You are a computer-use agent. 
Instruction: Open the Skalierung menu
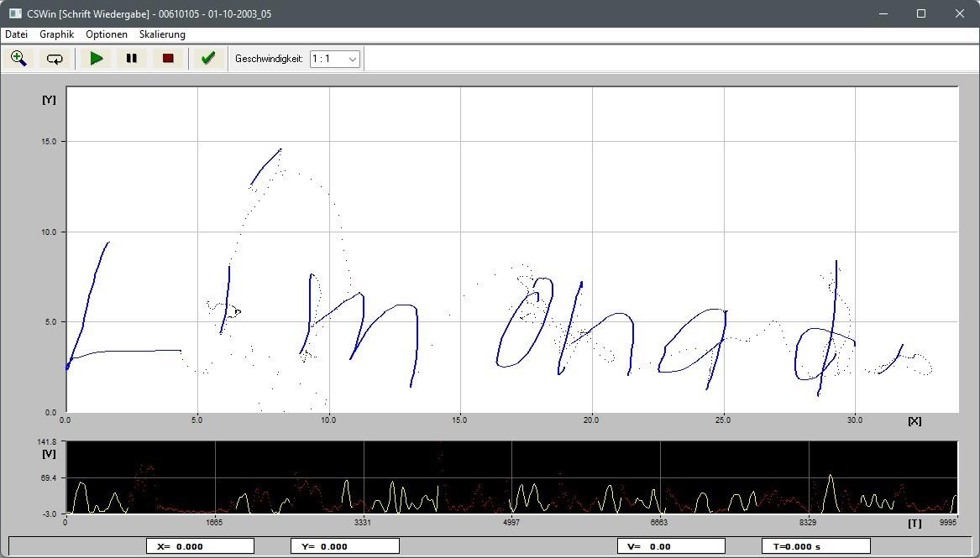(x=163, y=34)
